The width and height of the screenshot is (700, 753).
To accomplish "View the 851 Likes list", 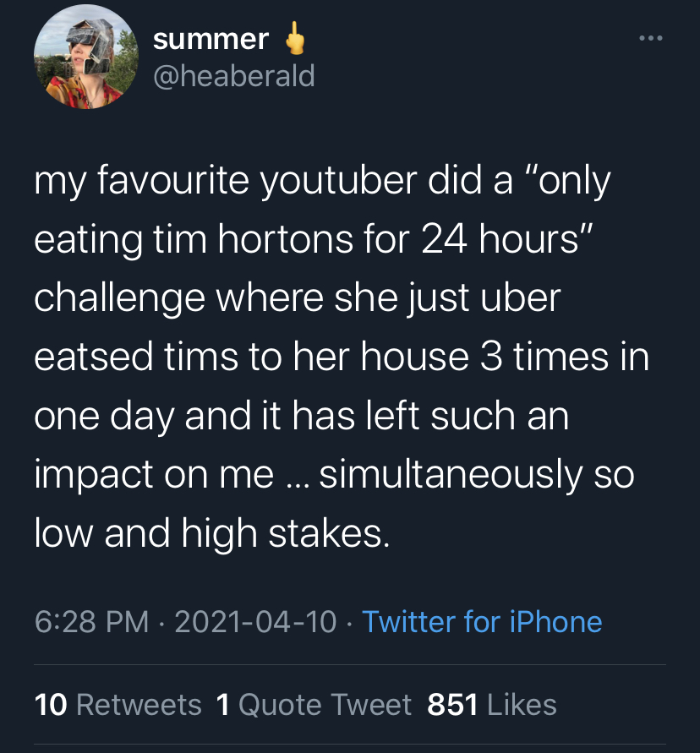I will point(492,705).
